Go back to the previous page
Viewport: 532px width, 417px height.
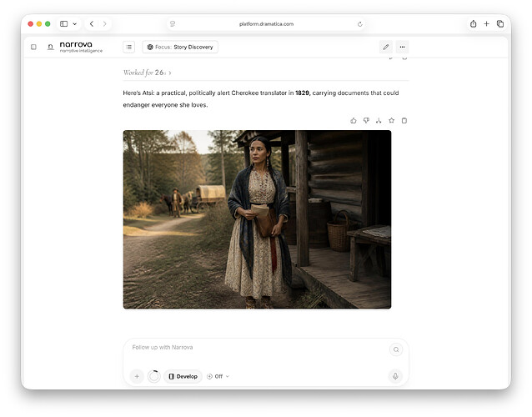91,23
